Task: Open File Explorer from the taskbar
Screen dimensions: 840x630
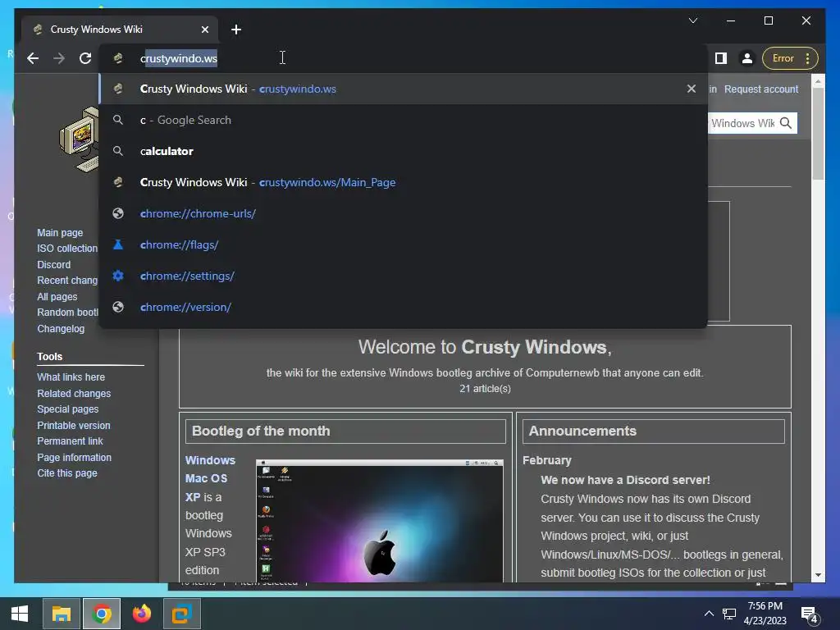Action: [x=61, y=614]
